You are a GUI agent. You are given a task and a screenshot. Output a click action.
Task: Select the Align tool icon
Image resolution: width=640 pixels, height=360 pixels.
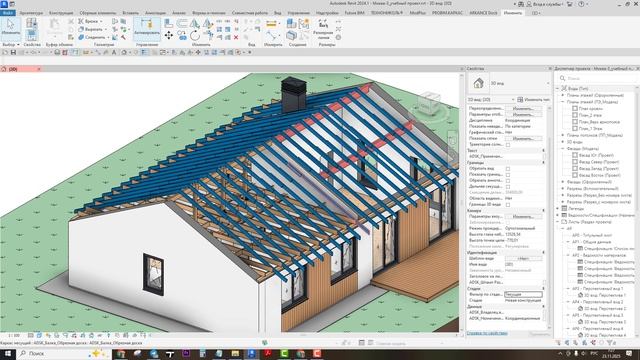tap(168, 24)
